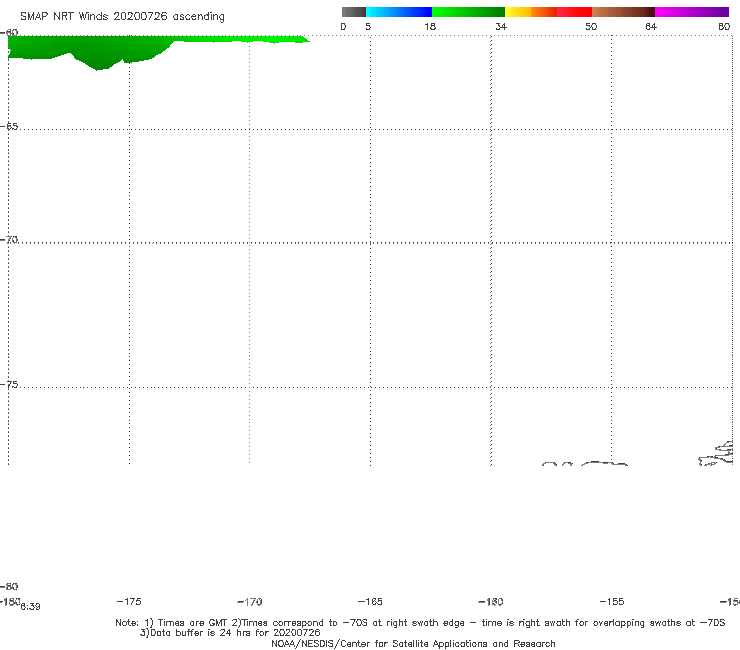The height and width of the screenshot is (650, 740).
Task: Click the longitude label "-165"
Action: point(370,601)
